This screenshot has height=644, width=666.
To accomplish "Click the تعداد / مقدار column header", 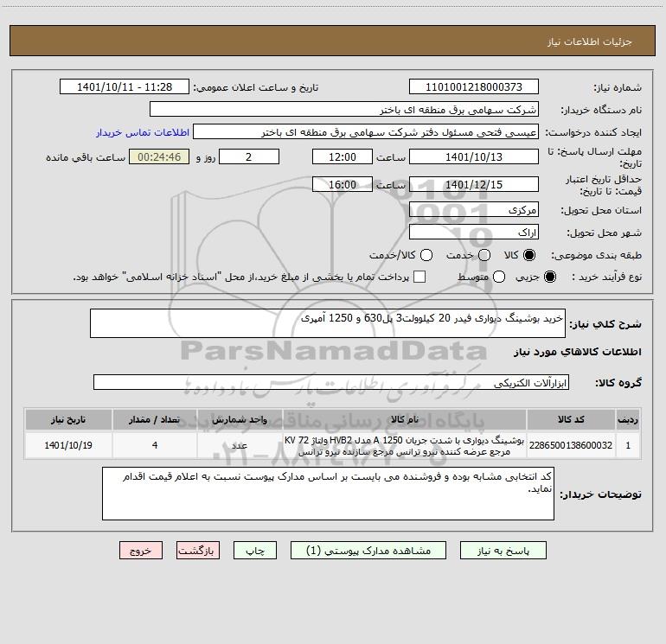I will pos(155,420).
